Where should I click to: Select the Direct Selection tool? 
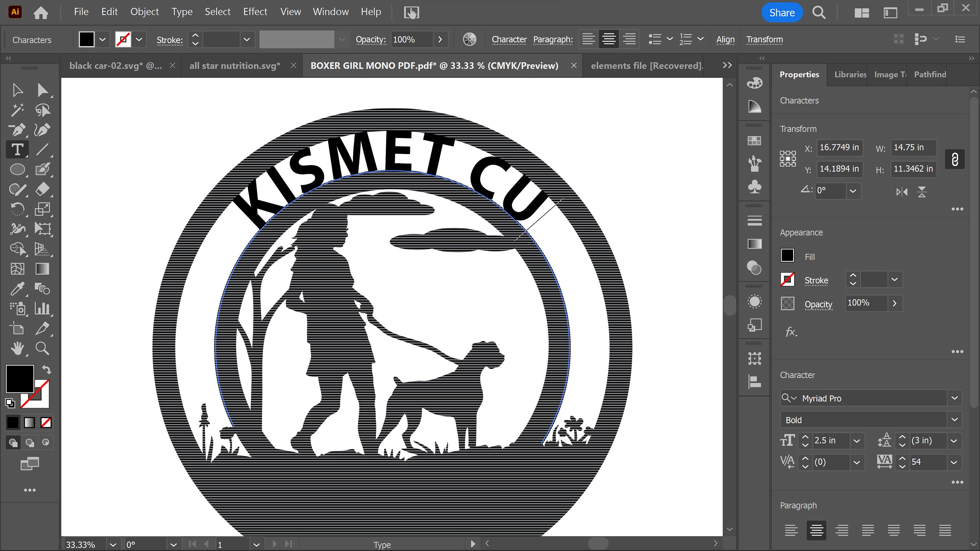click(42, 90)
